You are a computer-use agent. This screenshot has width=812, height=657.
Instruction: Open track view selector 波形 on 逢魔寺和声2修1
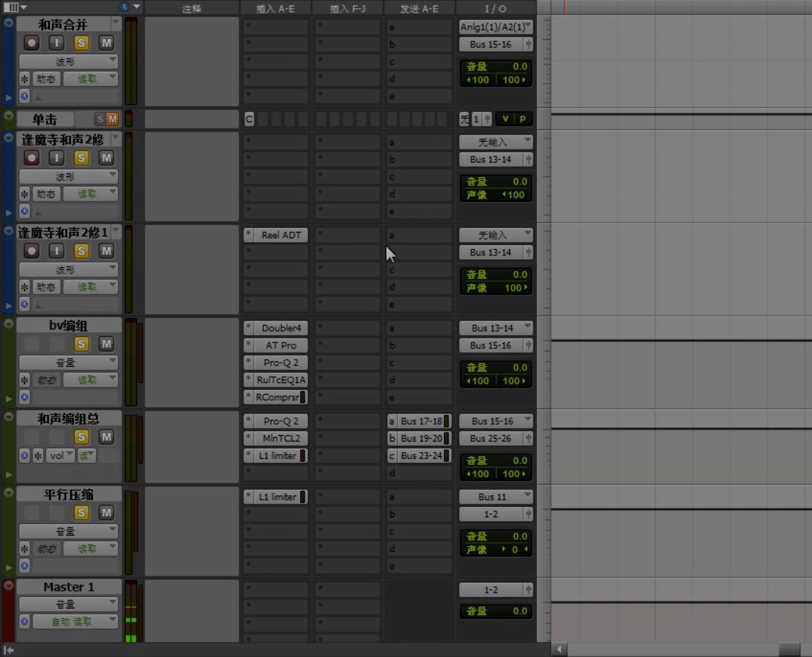(68, 270)
